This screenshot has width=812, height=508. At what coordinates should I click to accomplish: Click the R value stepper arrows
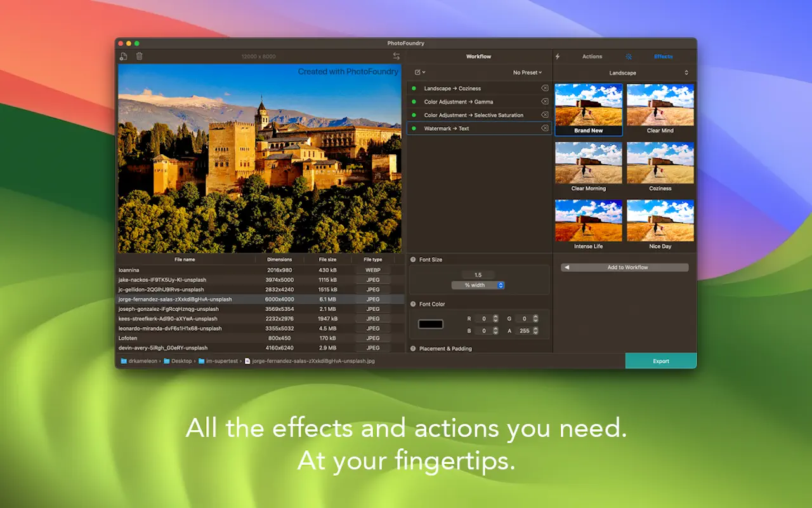coord(495,319)
